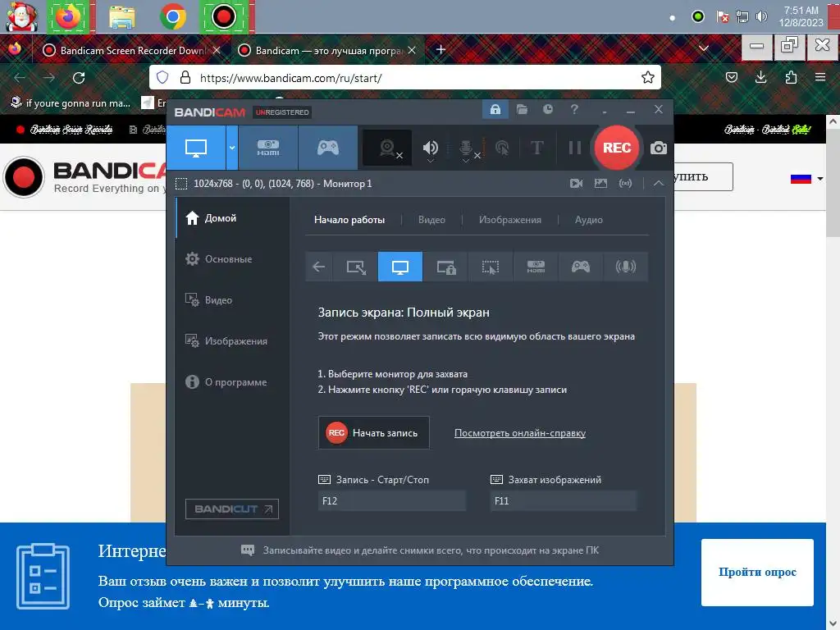
Task: Toggle text overlay T icon
Action: [536, 148]
